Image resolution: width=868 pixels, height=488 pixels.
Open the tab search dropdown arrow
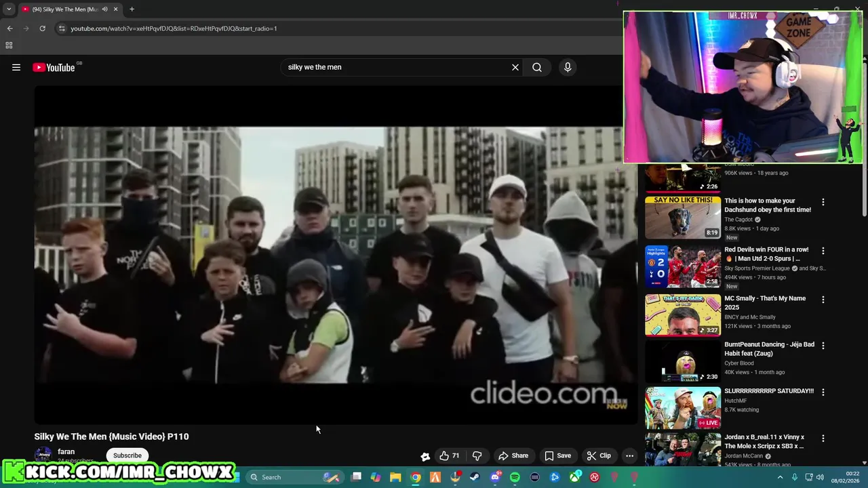9,9
